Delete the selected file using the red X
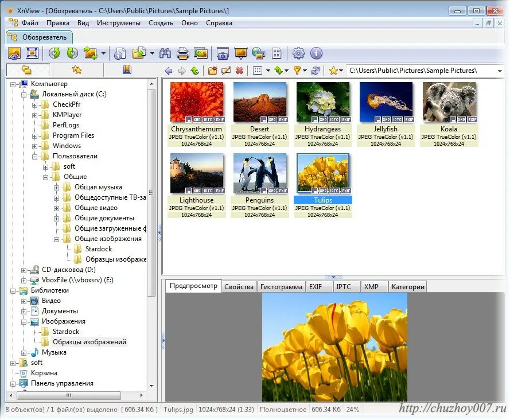This screenshot has width=510, height=420. click(x=240, y=70)
